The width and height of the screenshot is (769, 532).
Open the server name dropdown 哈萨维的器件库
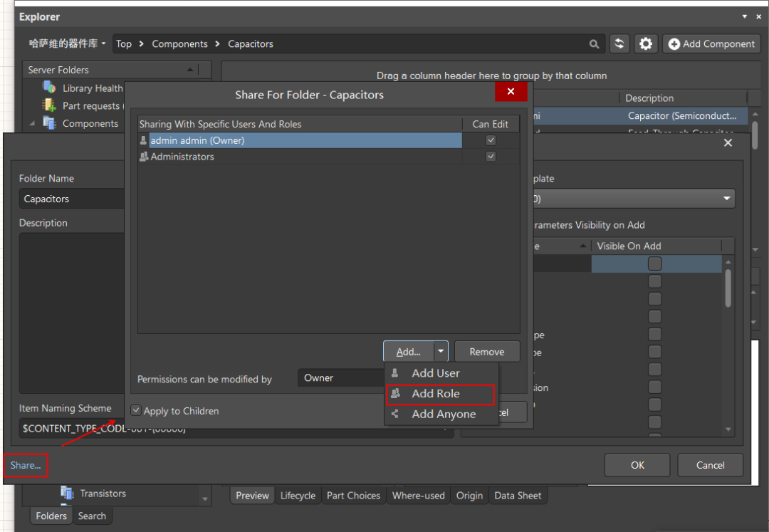pos(67,43)
